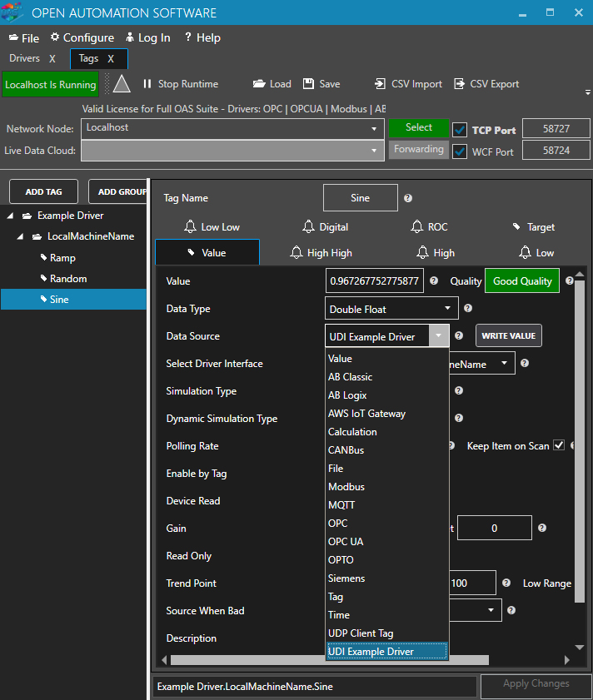
Task: Click the help icon beside Data Type
Action: [x=467, y=309]
